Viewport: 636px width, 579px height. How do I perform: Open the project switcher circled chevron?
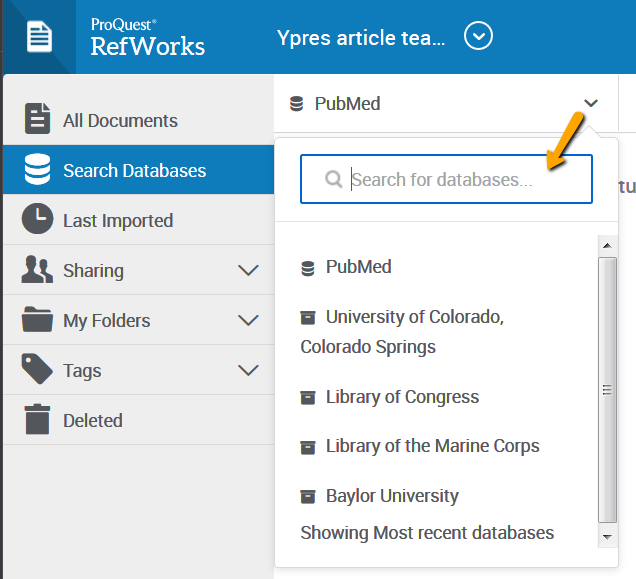[x=479, y=37]
